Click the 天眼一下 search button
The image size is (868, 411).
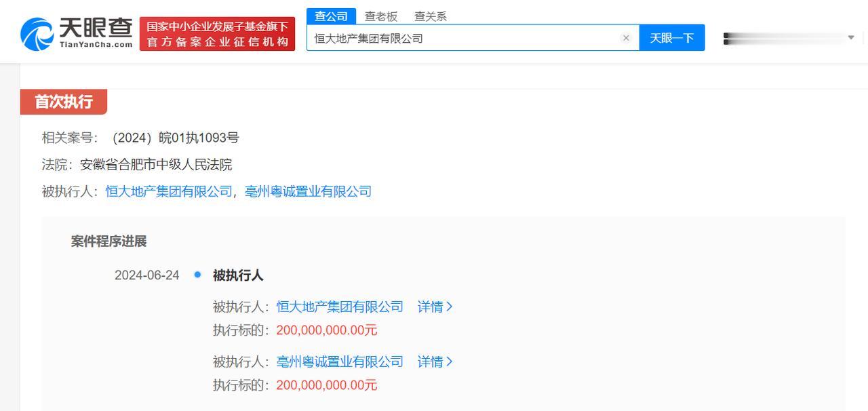(672, 38)
